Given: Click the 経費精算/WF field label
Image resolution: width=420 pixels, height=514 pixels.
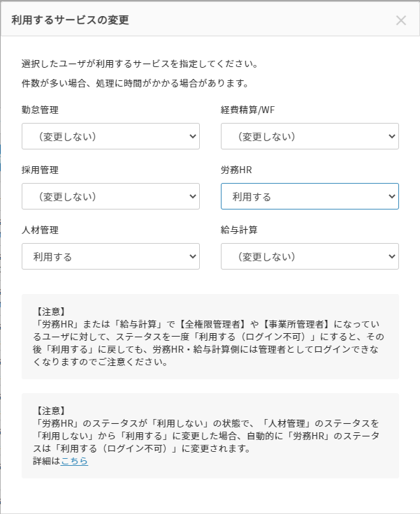Looking at the screenshot, I should click(x=253, y=110).
